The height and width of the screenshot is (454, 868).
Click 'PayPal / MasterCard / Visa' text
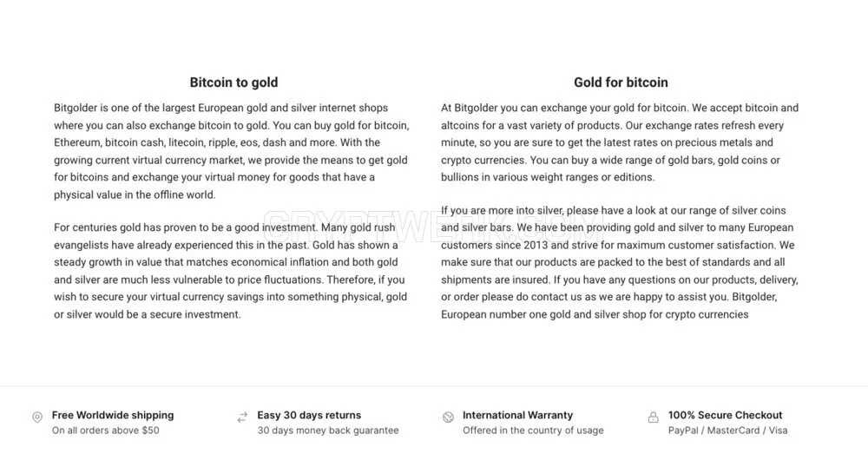pyautogui.click(x=727, y=431)
